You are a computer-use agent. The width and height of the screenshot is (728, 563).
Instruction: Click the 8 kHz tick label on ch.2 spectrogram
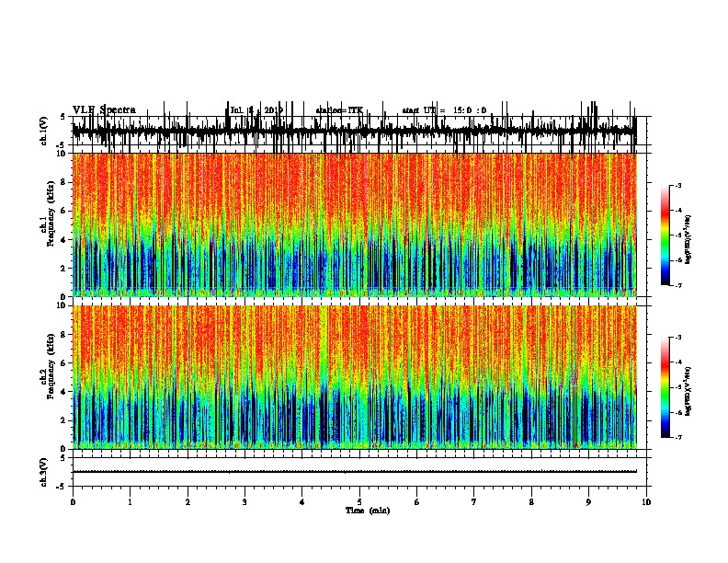pyautogui.click(x=63, y=335)
